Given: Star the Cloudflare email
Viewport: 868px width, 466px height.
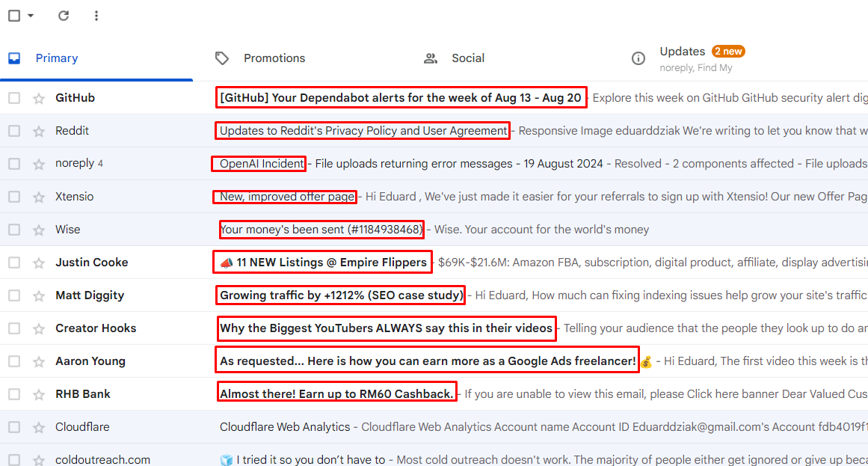Looking at the screenshot, I should pyautogui.click(x=39, y=427).
